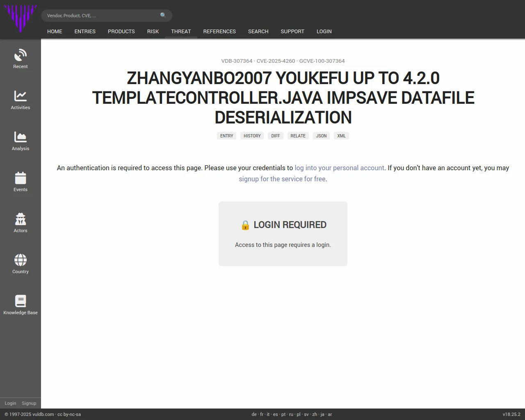Click the magnifier search icon
The image size is (525, 420).
click(x=163, y=15)
